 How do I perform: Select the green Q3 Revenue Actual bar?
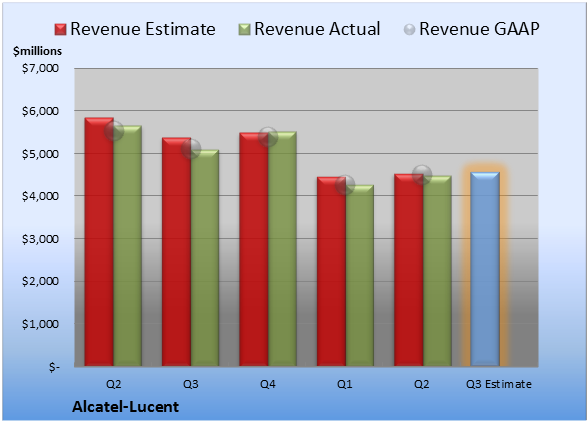tap(205, 258)
